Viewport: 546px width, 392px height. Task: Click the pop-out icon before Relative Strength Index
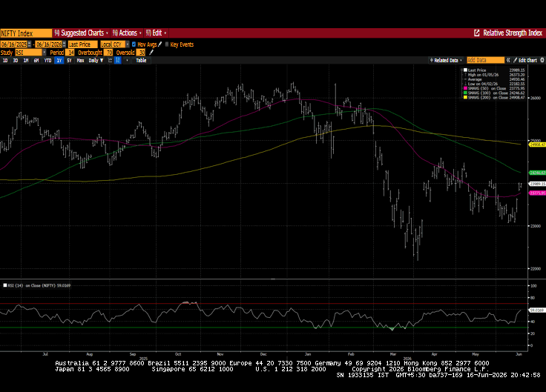477,33
